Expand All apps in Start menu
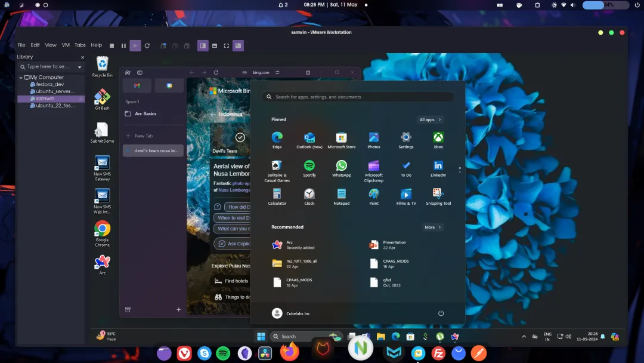Image resolution: width=644 pixels, height=363 pixels. click(x=430, y=119)
